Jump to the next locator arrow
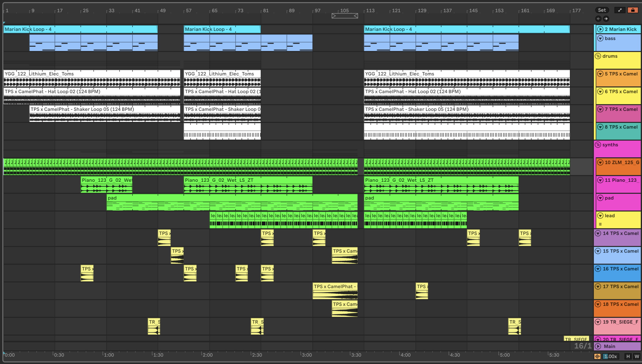Screen dimensions: 642x364 (x=606, y=19)
